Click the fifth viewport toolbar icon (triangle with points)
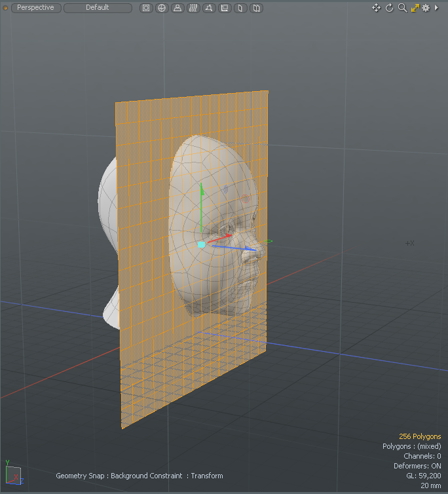This screenshot has width=448, height=494. 209,9
